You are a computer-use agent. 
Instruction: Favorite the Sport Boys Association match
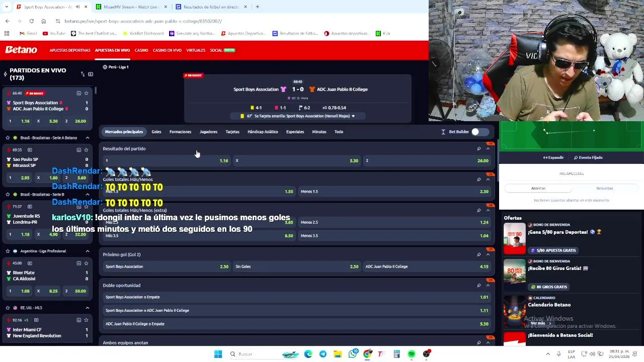tap(86, 93)
